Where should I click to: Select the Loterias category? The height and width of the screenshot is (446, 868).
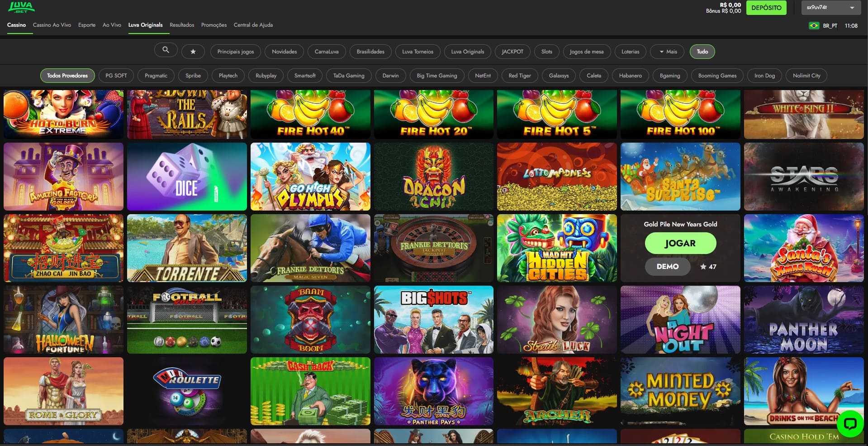pyautogui.click(x=631, y=52)
